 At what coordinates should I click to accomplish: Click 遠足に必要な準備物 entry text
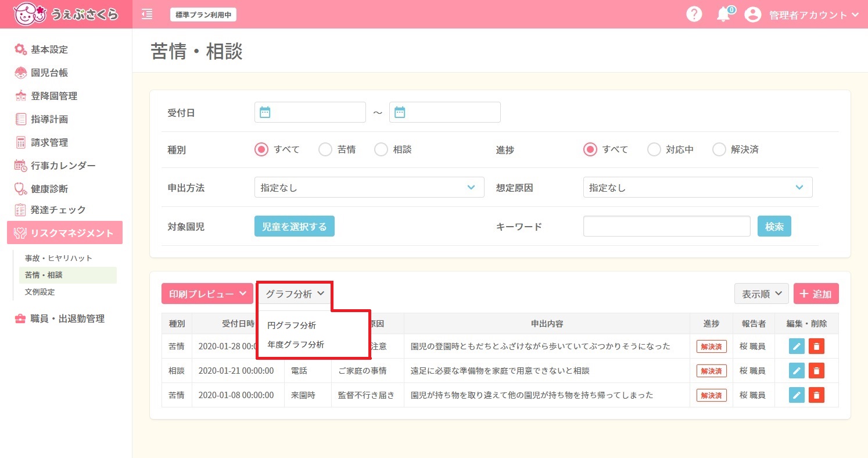pos(500,371)
